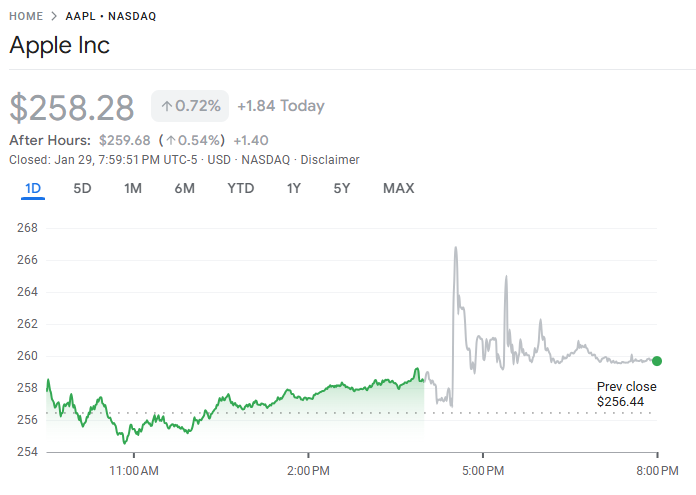Screen dimensions: 696x495
Task: Click the Apple Inc heading
Action: pyautogui.click(x=60, y=46)
